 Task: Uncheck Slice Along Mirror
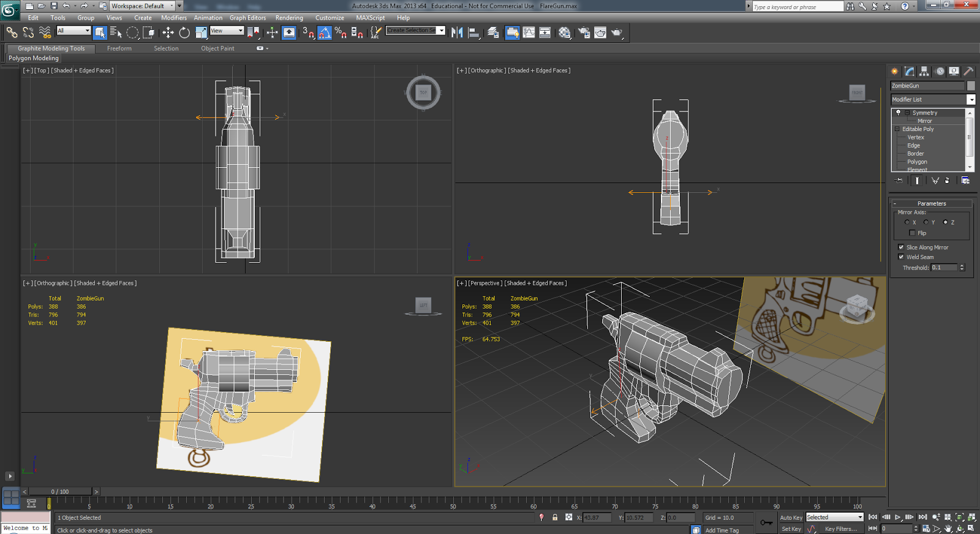[901, 247]
